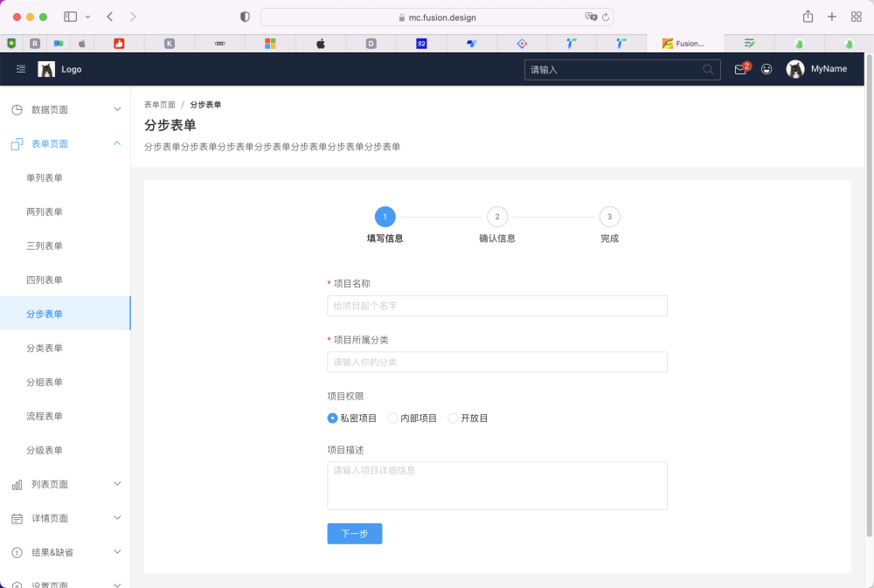Screen dimensions: 874x588
Task: Navigate to 流程表单 in sidebar
Action: (45, 416)
